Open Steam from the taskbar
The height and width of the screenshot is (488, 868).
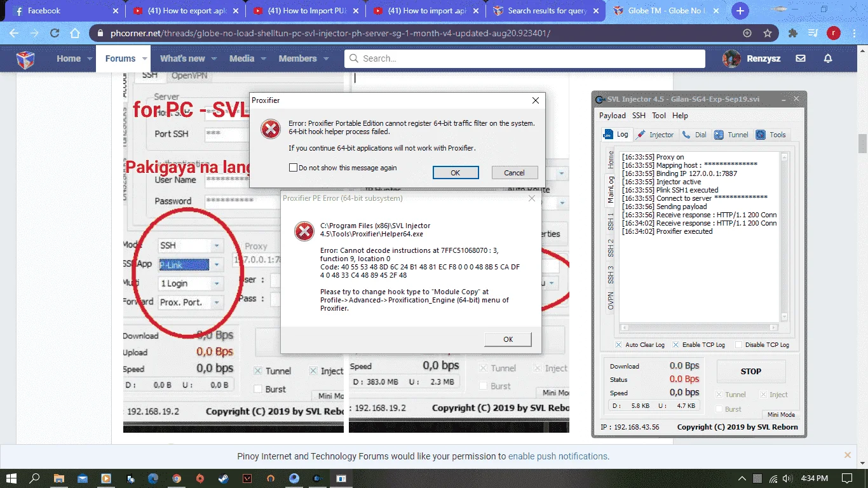click(x=223, y=478)
